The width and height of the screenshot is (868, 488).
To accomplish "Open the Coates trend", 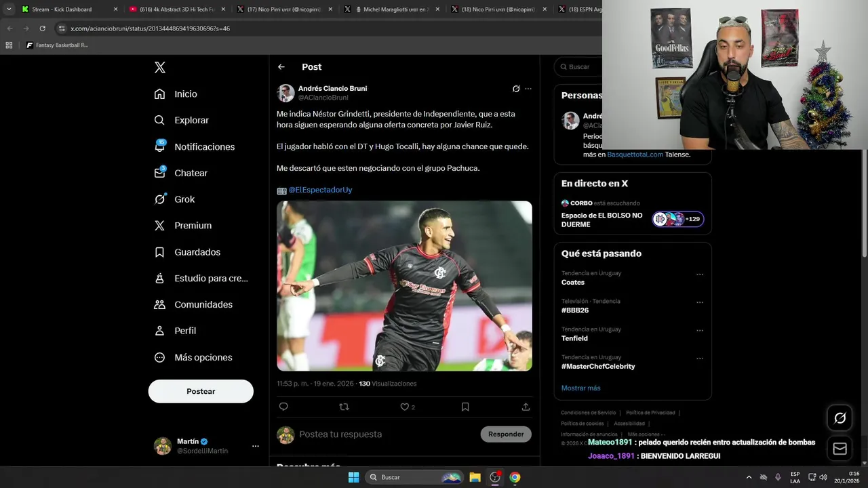I will coord(572,283).
